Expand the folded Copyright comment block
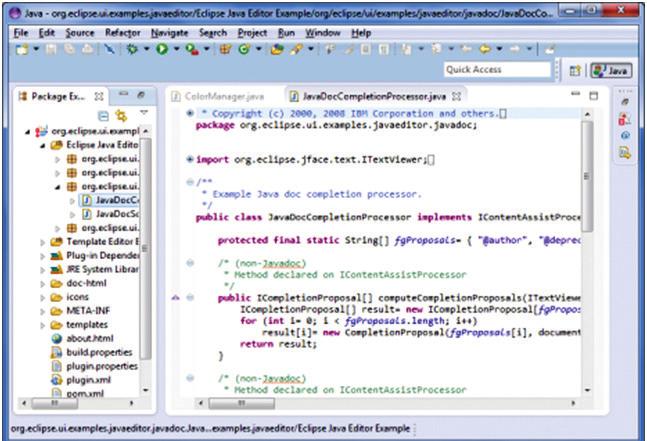 coord(190,113)
